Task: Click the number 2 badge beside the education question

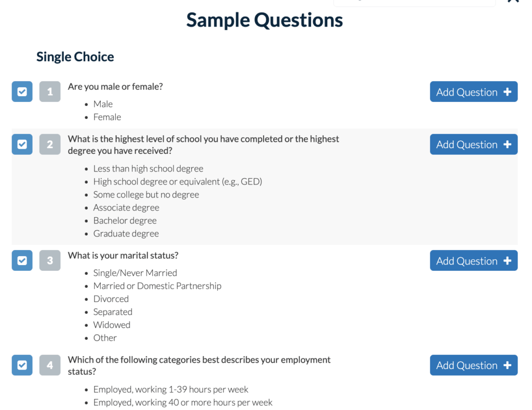Action: pyautogui.click(x=50, y=144)
